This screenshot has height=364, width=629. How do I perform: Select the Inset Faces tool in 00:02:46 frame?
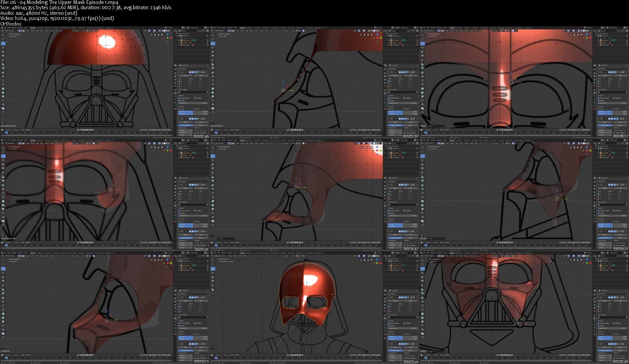point(3,73)
